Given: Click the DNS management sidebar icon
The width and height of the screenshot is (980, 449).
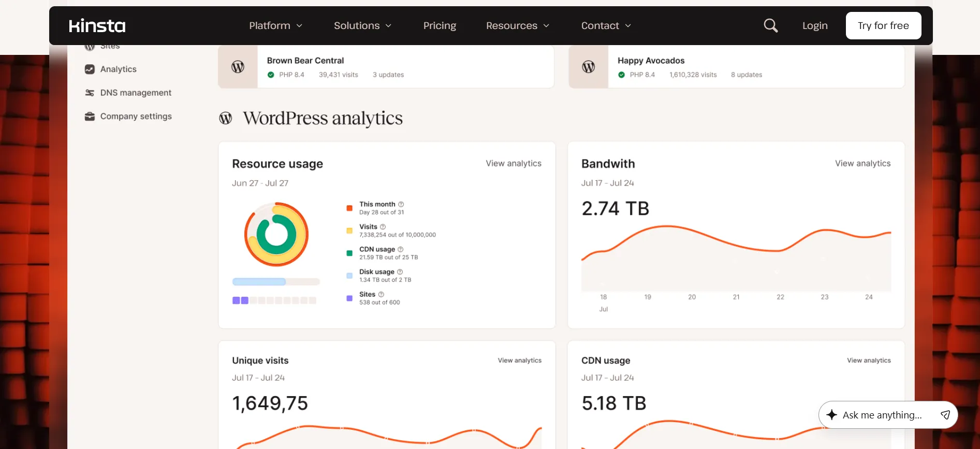Looking at the screenshot, I should click(x=90, y=93).
